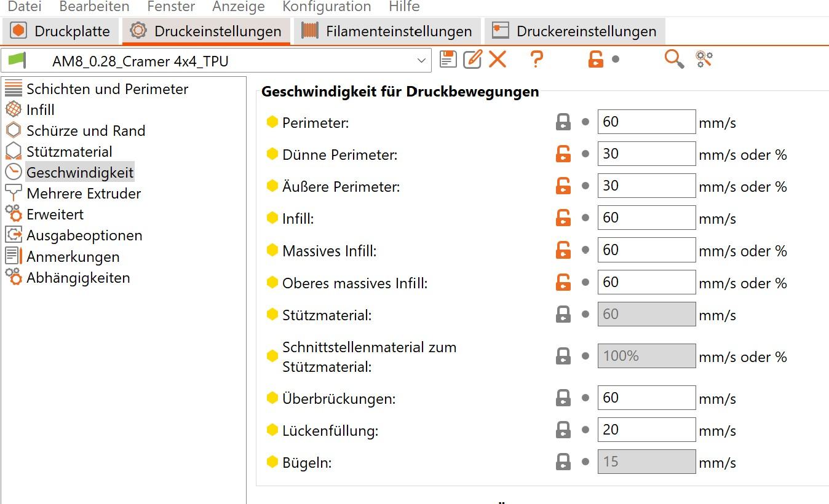This screenshot has width=829, height=504.
Task: Open the Infill settings page in sidebar
Action: click(40, 110)
